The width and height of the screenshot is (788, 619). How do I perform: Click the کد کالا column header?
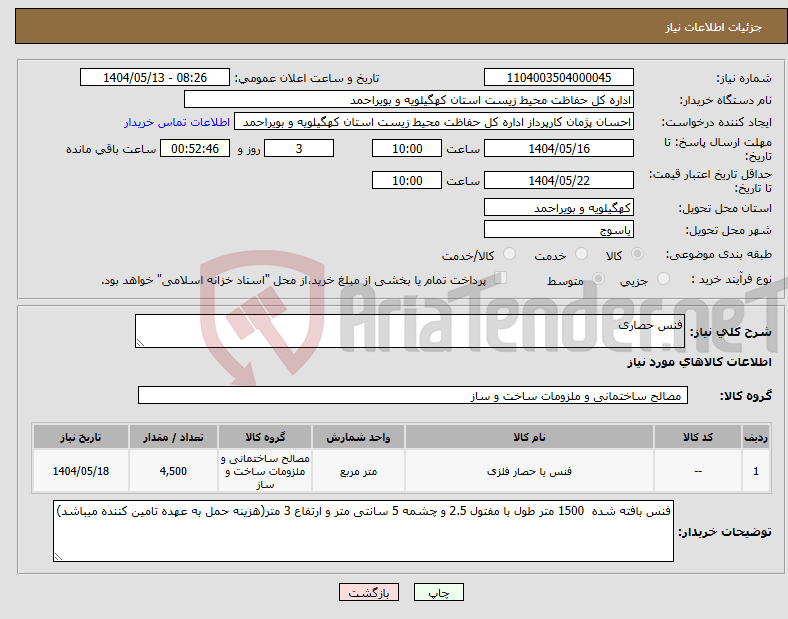click(x=698, y=437)
